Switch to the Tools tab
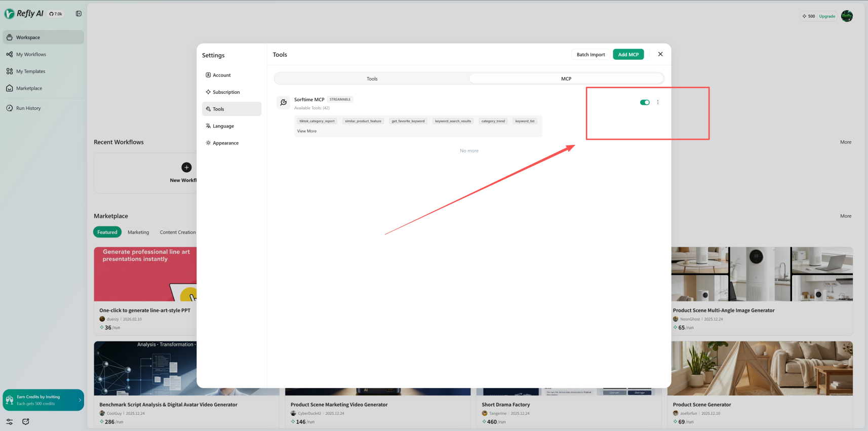The width and height of the screenshot is (868, 431). 372,79
